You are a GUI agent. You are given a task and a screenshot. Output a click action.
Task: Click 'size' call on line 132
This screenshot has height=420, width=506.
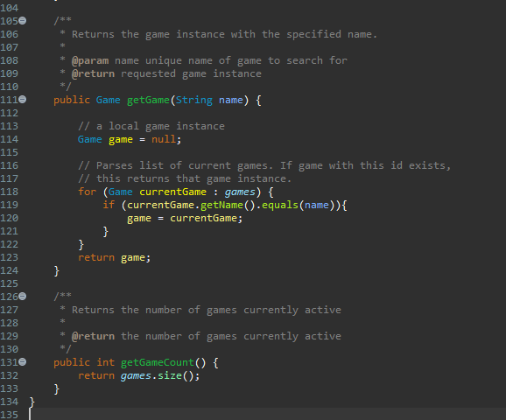point(170,375)
